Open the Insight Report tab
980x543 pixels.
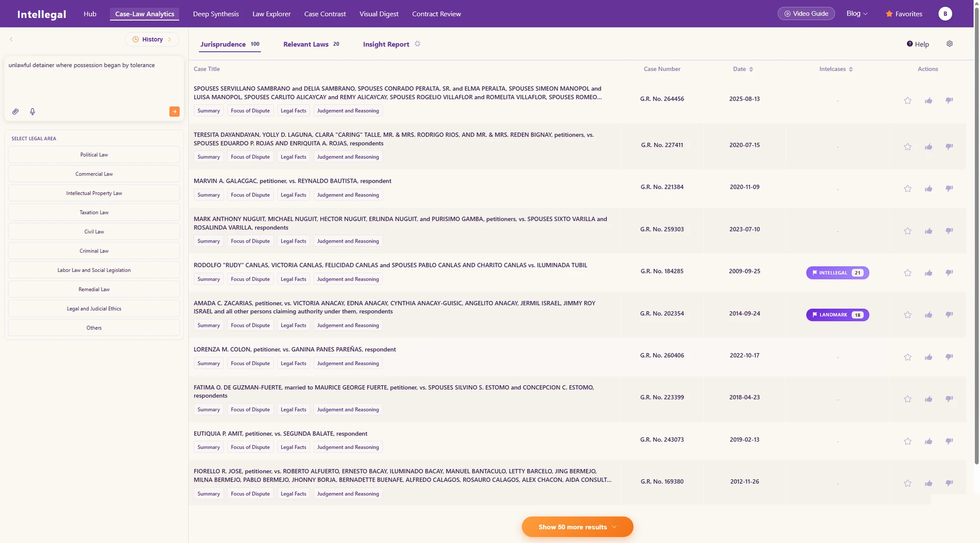click(391, 44)
